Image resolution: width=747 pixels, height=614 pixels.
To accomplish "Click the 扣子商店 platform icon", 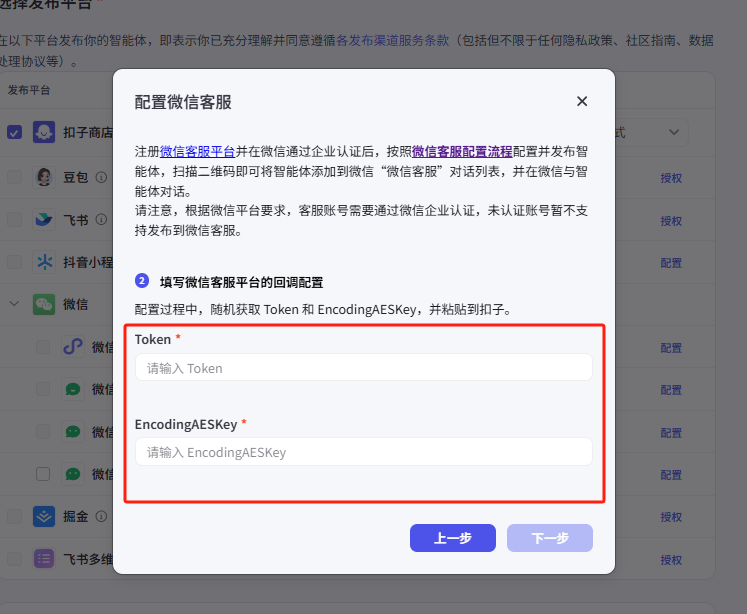I will tap(44, 132).
